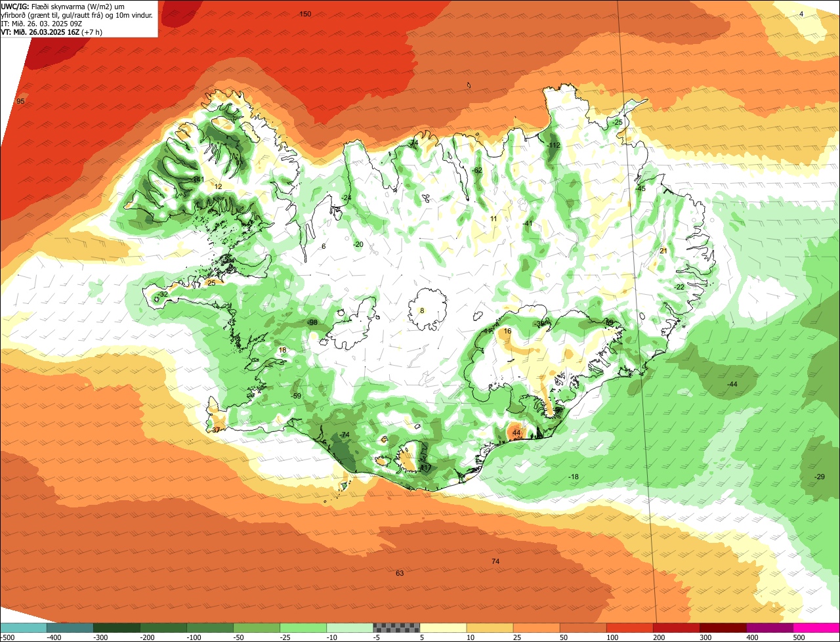Click the green -100 to -50 legend swatch

coord(210,627)
